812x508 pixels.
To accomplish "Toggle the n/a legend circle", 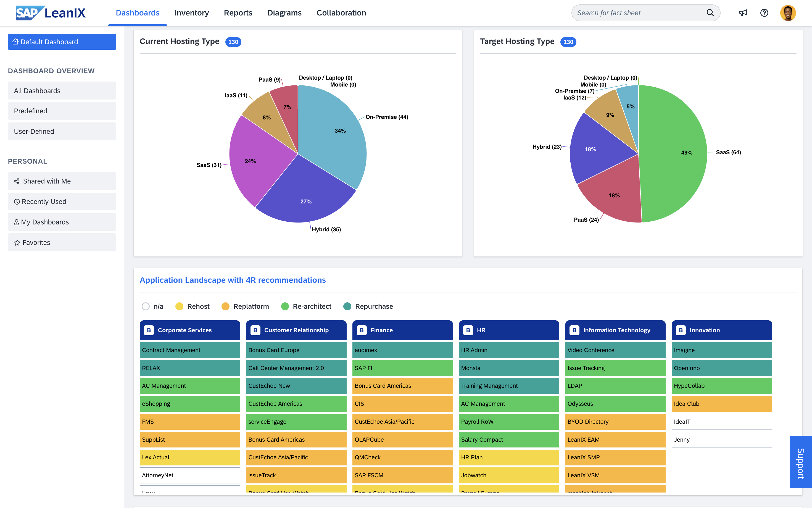I will tap(145, 306).
